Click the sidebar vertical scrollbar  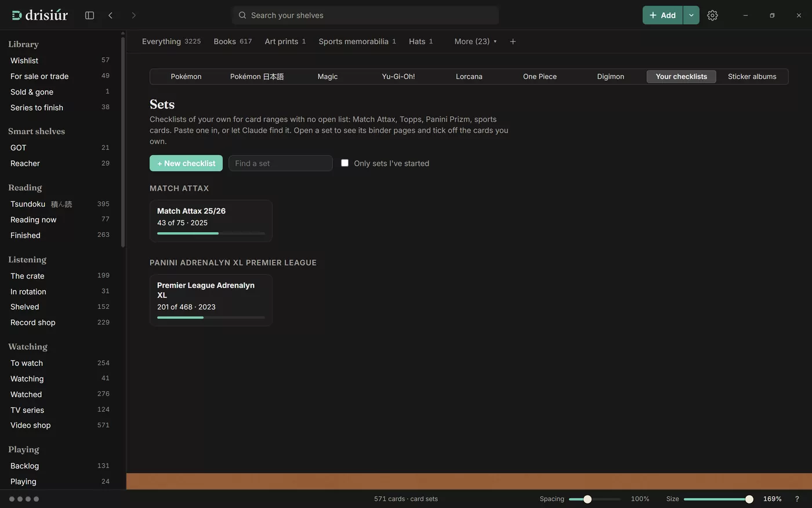[123, 142]
